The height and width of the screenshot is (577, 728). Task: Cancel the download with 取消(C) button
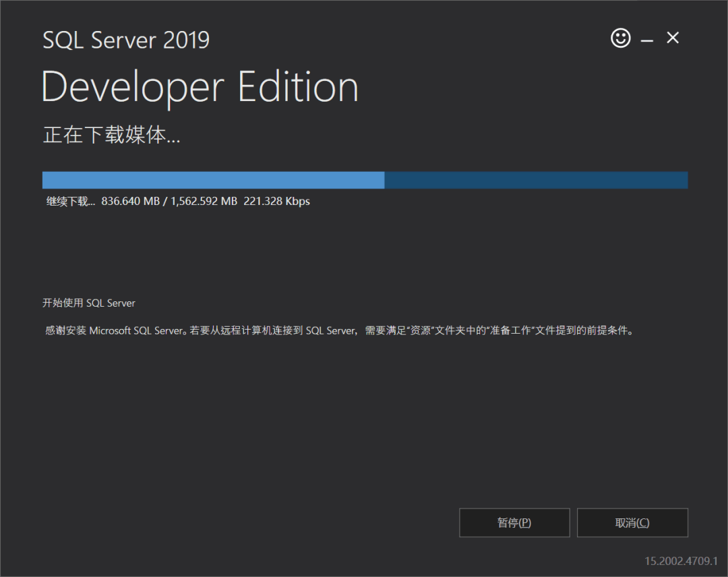(x=632, y=522)
